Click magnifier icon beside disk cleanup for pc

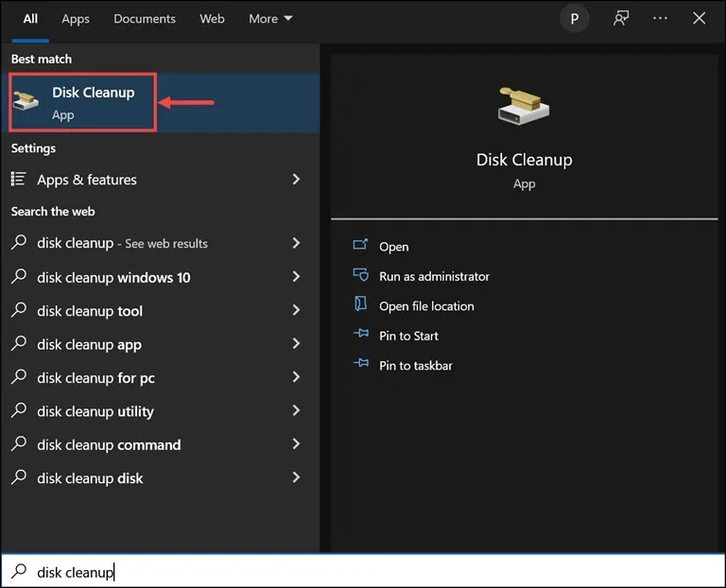19,376
